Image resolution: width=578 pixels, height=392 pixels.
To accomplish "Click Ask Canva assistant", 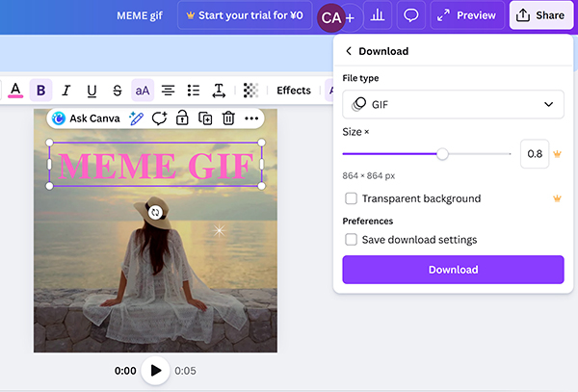I will point(86,118).
